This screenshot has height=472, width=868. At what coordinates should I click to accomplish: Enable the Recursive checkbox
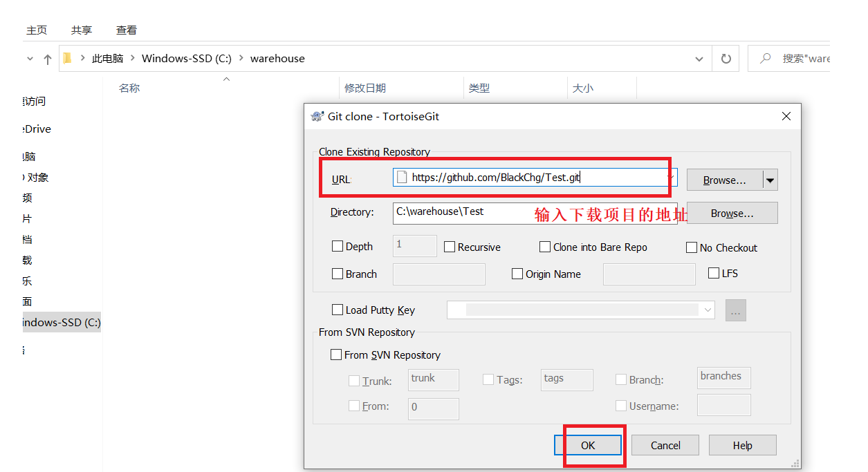pyautogui.click(x=450, y=247)
